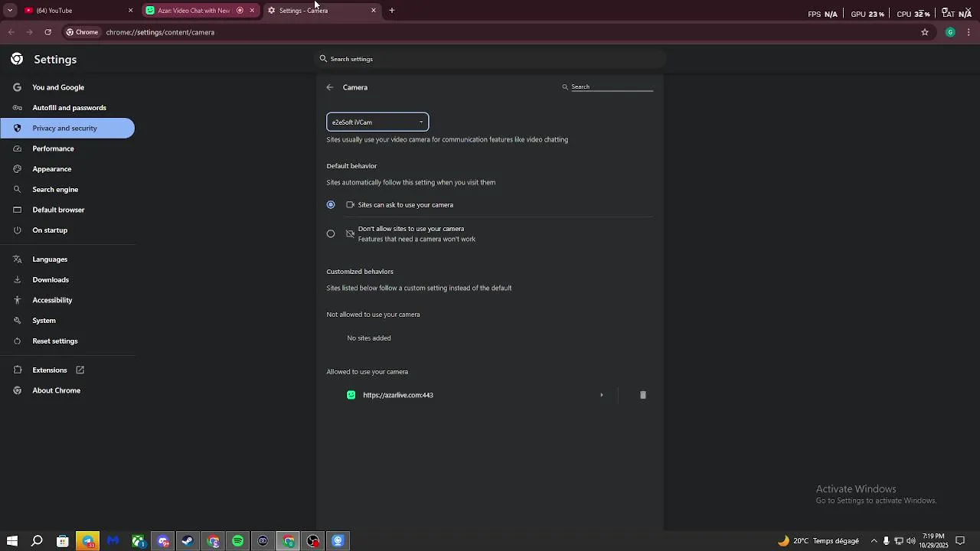Expand azarlive.com site details arrow

[x=601, y=395]
